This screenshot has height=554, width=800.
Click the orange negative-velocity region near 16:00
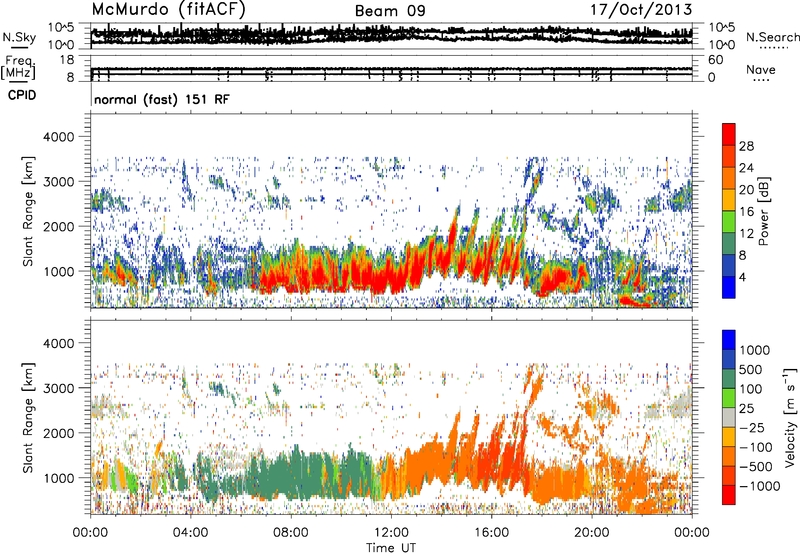pos(490,454)
